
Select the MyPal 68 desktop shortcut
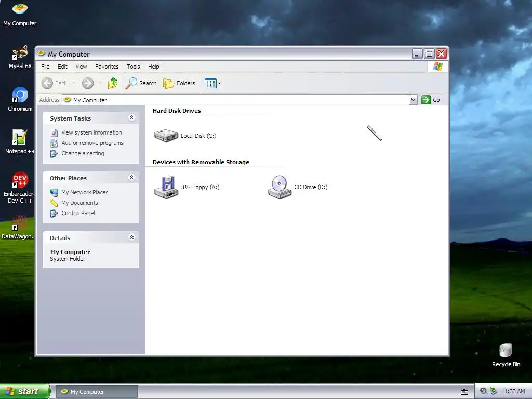click(20, 57)
